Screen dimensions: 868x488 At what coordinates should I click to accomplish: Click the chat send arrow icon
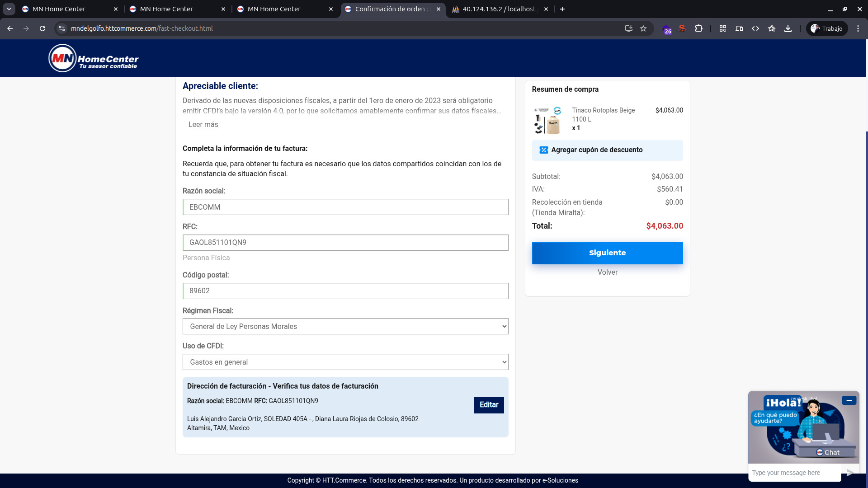pos(850,473)
